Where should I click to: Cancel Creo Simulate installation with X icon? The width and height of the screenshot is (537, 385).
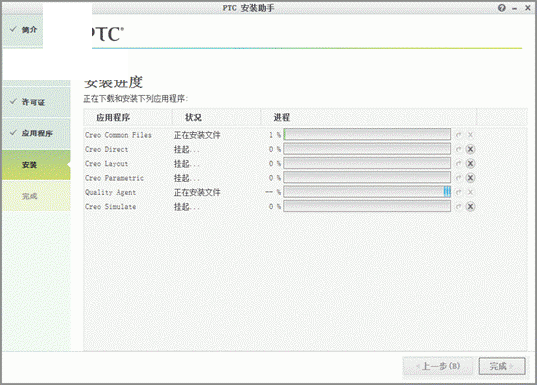[x=470, y=207]
